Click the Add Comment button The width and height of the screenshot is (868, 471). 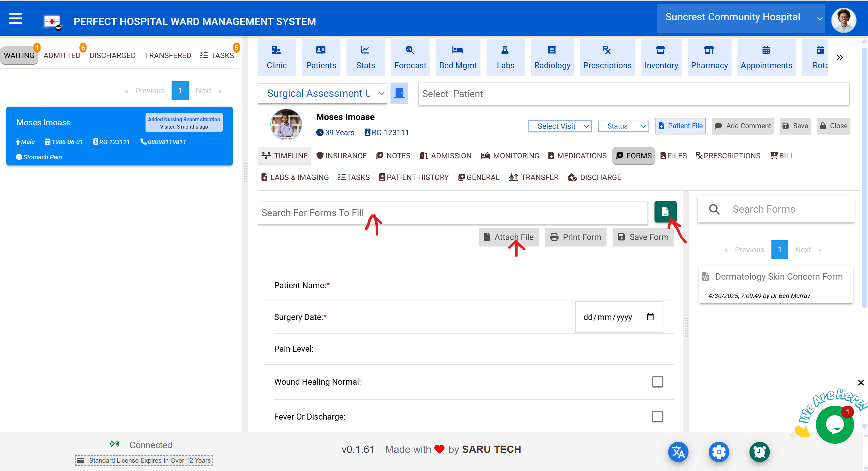743,126
